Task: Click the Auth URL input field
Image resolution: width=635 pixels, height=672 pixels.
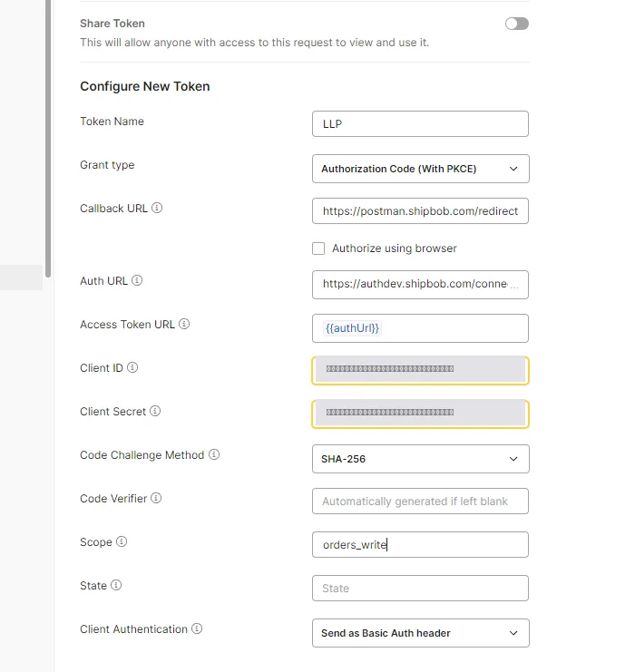Action: pyautogui.click(x=420, y=285)
